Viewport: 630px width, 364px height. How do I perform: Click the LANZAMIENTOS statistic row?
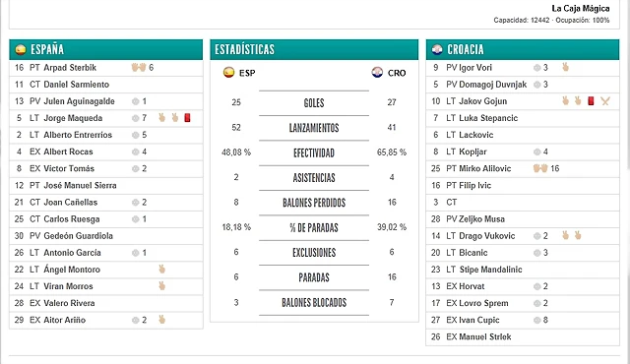314,128
